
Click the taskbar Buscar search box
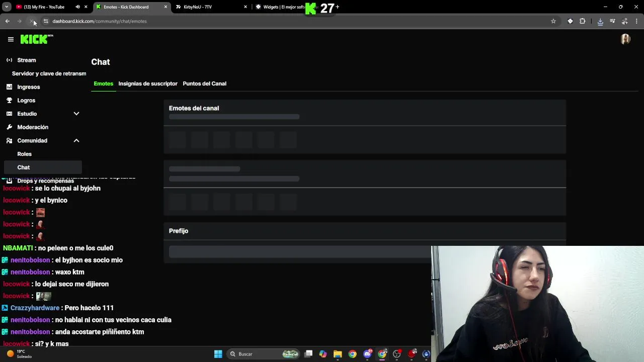pyautogui.click(x=264, y=354)
